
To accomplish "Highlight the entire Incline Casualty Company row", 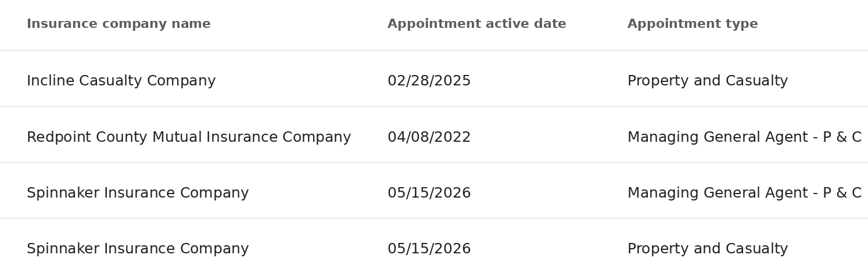I will point(434,78).
